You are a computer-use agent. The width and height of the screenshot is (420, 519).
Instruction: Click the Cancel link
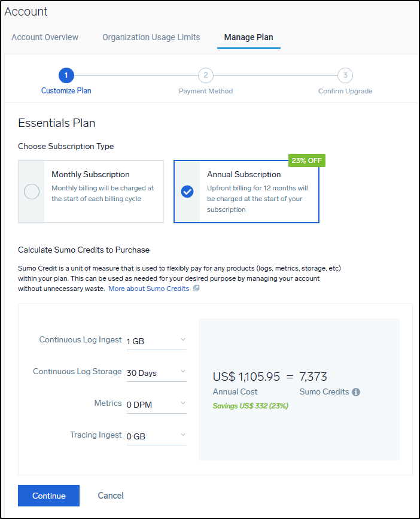pos(111,496)
